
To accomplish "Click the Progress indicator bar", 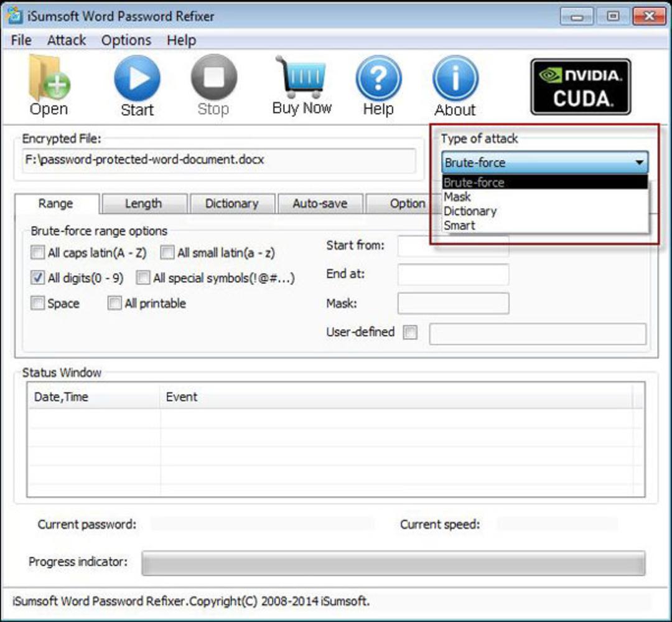I will tap(393, 562).
